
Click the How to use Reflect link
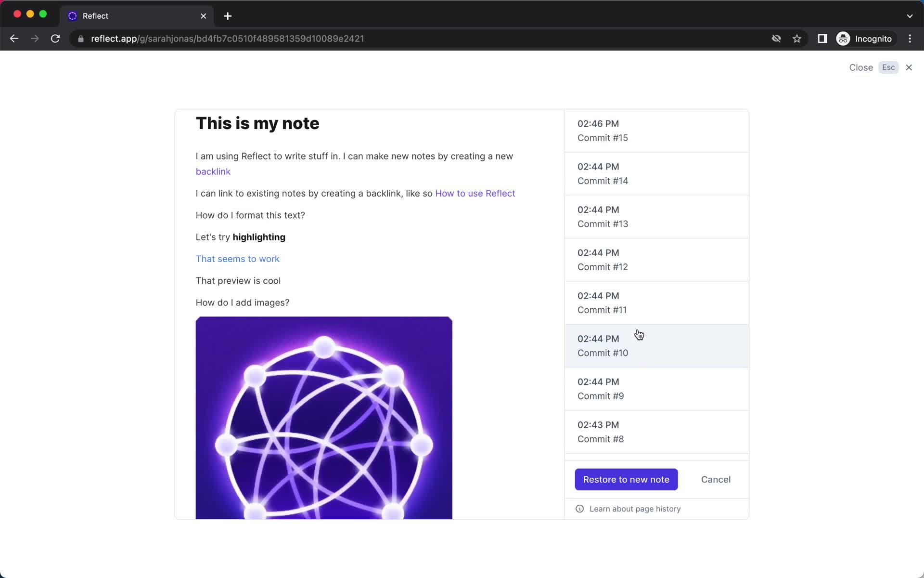(x=475, y=193)
